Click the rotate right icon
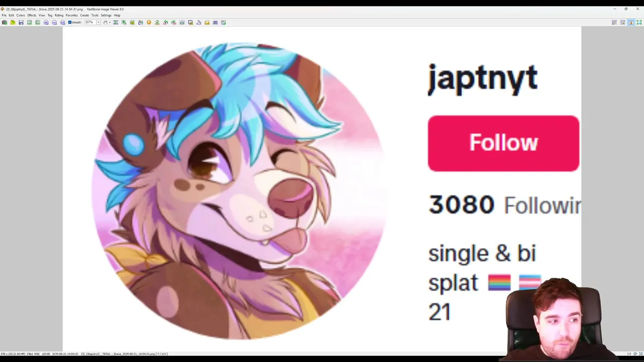This screenshot has width=644, height=362. click(x=174, y=22)
